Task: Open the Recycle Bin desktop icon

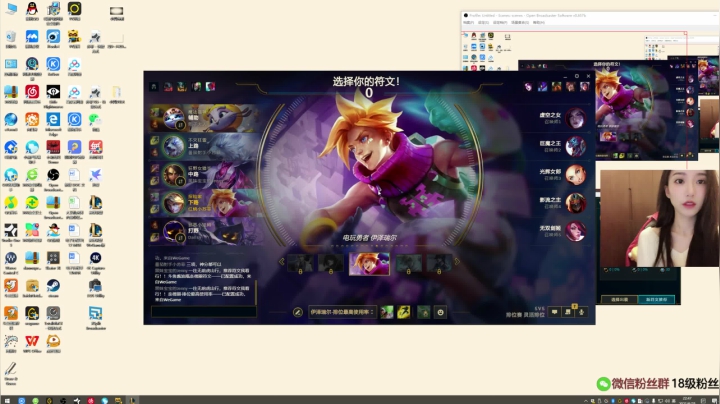Action: [x=11, y=39]
